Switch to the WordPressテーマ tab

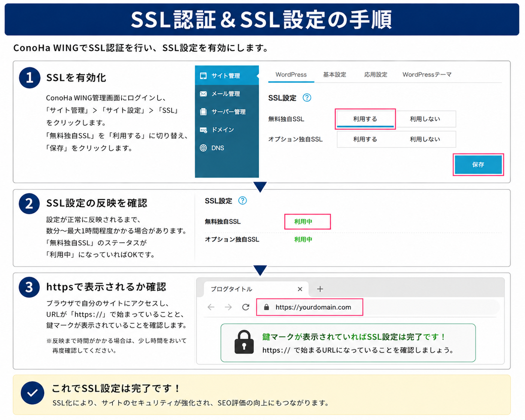pyautogui.click(x=427, y=74)
